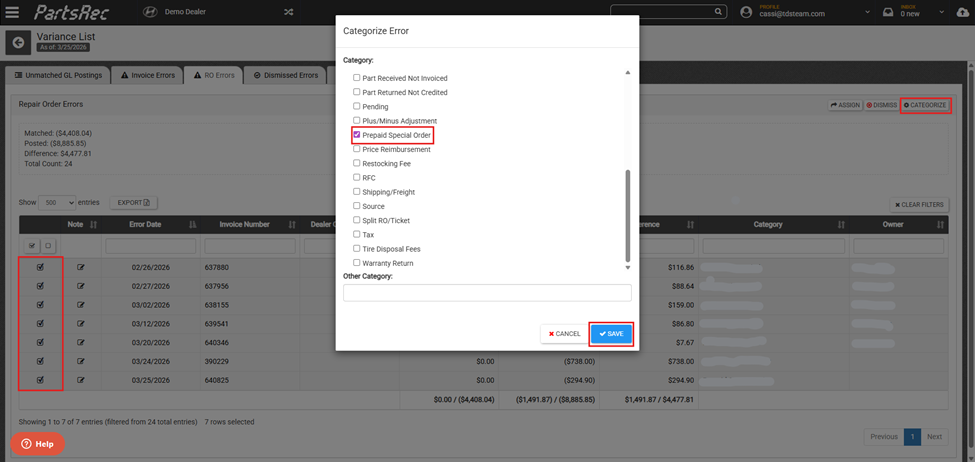Click the select-all rows icon

(32, 246)
